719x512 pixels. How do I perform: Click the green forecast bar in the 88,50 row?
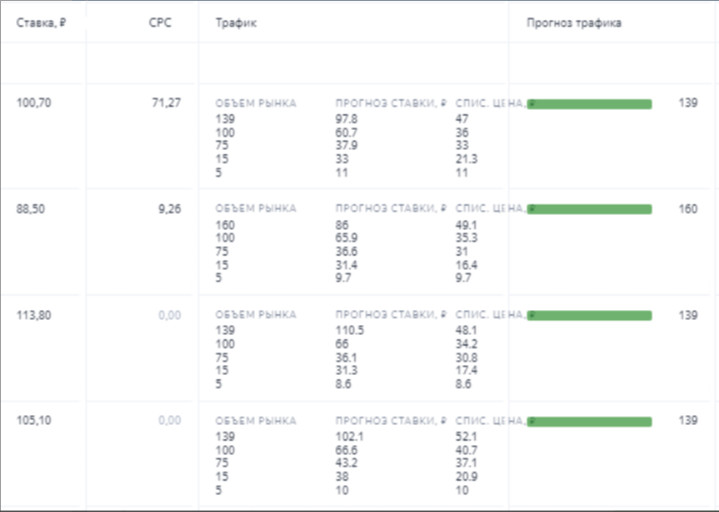click(589, 209)
